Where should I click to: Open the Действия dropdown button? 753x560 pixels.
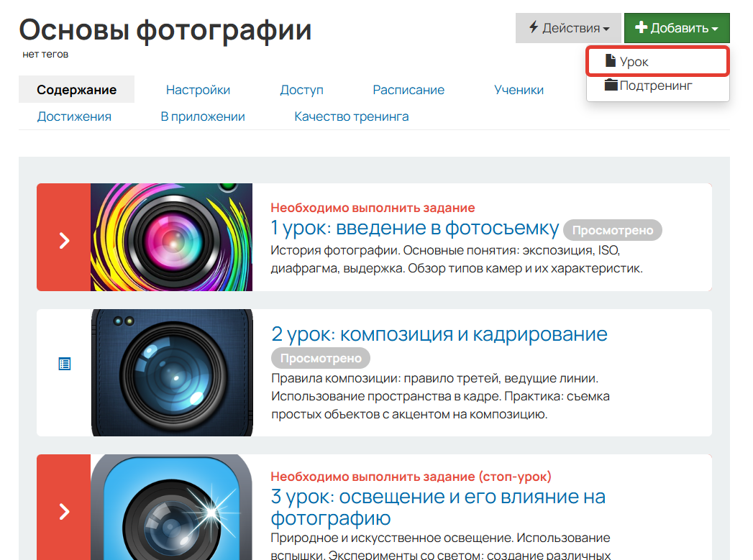pos(568,28)
